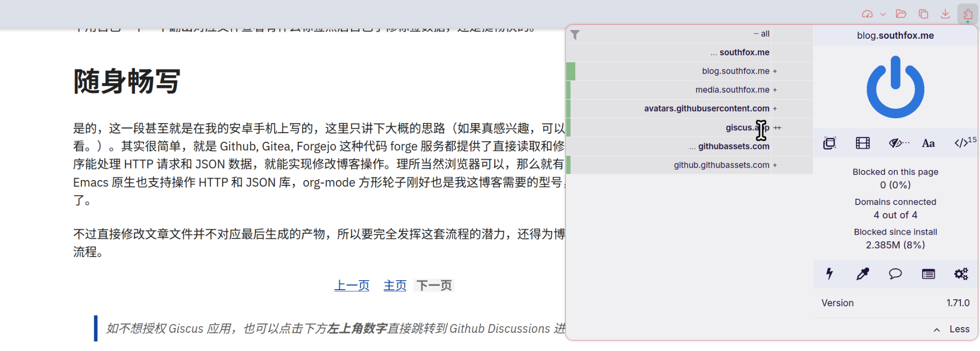
Task: Open the uBlock logger list icon
Action: (928, 274)
